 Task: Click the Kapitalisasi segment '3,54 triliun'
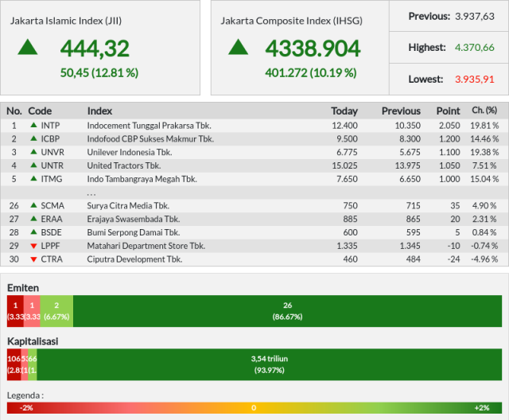270,364
